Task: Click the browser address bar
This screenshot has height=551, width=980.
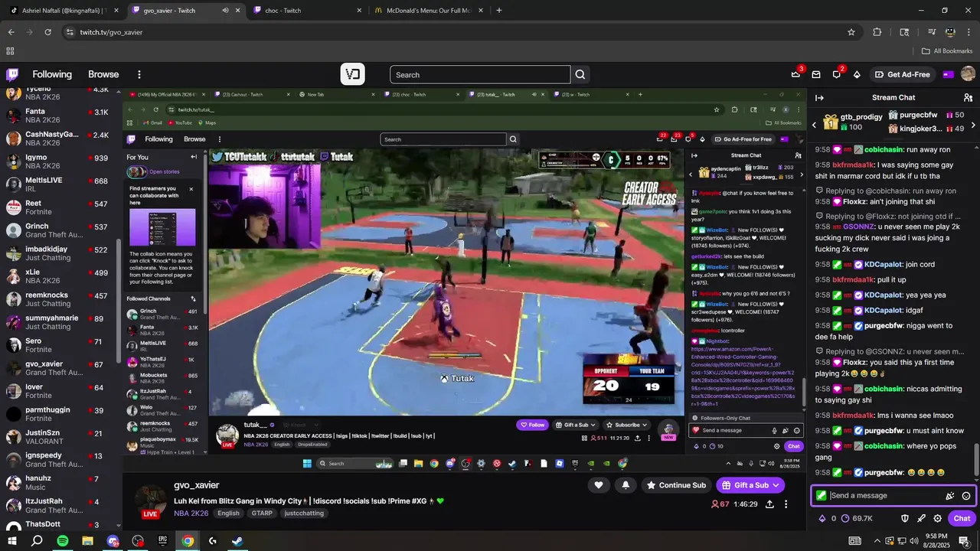Action: click(x=452, y=32)
